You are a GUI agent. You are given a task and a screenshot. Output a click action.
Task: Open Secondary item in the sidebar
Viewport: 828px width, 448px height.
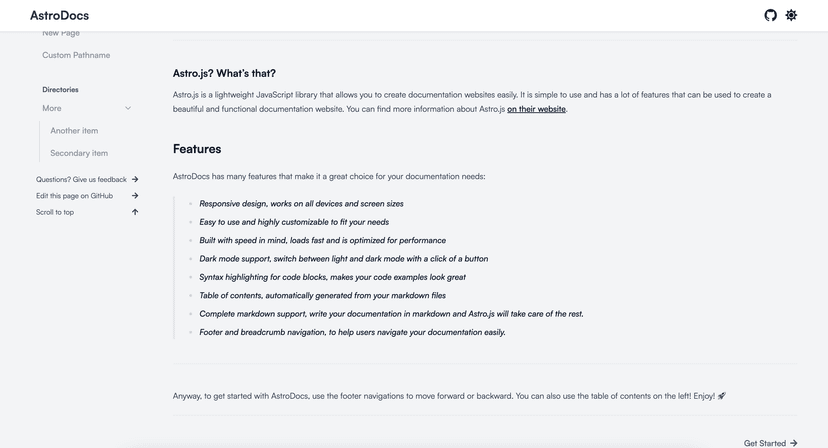pyautogui.click(x=79, y=153)
